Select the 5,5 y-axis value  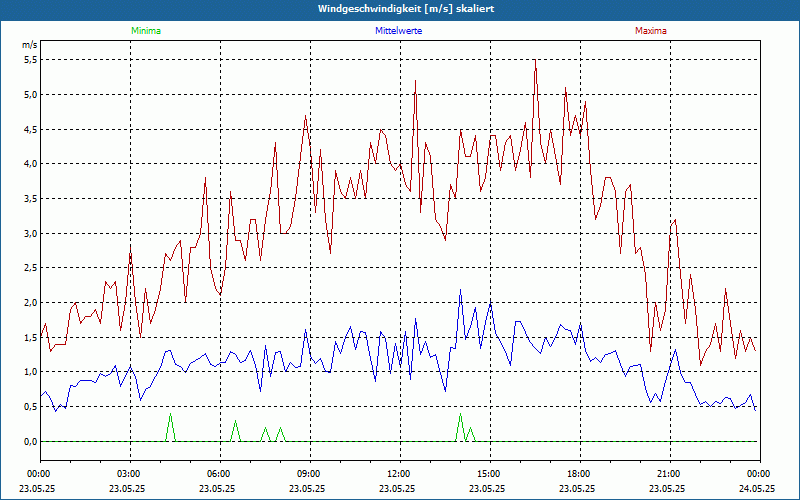pyautogui.click(x=31, y=60)
